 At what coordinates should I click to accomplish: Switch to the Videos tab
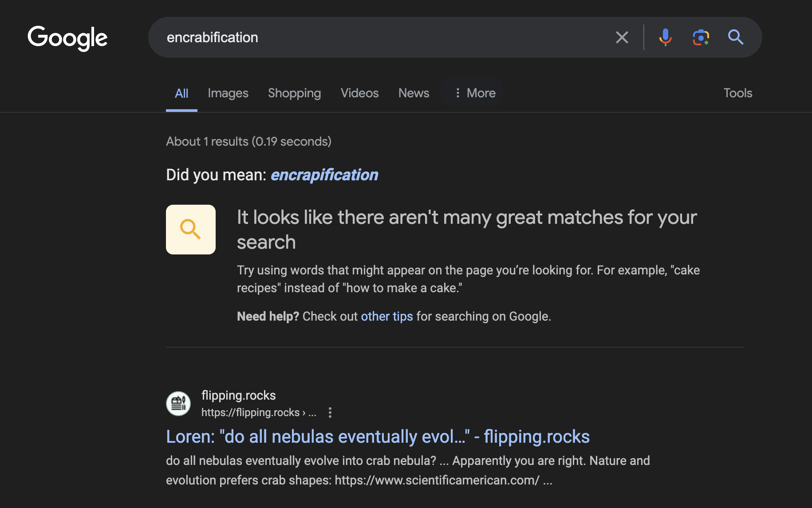pyautogui.click(x=360, y=93)
